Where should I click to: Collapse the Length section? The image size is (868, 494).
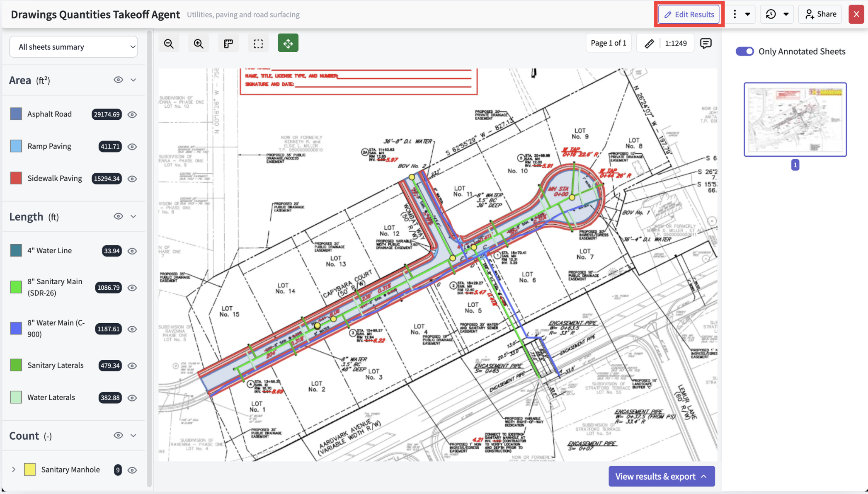(x=133, y=216)
